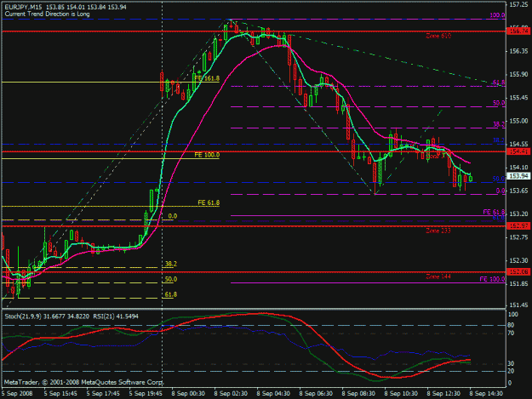Click the red 156.74 price tag

coord(518,31)
